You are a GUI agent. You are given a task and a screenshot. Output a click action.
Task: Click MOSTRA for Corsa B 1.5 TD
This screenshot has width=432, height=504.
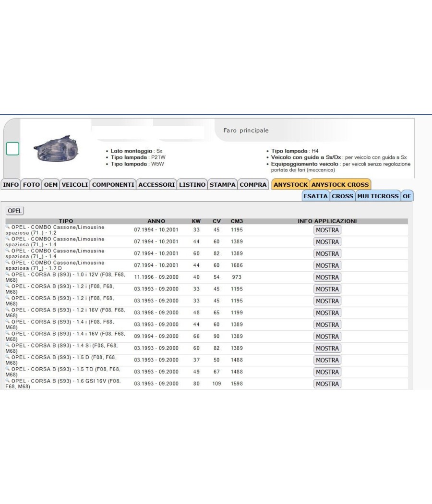327,372
